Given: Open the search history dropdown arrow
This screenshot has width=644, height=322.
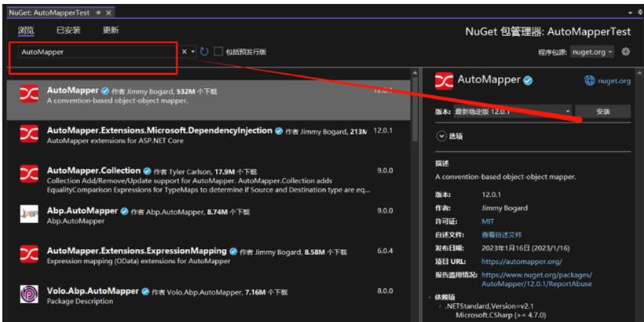Looking at the screenshot, I should pos(192,52).
